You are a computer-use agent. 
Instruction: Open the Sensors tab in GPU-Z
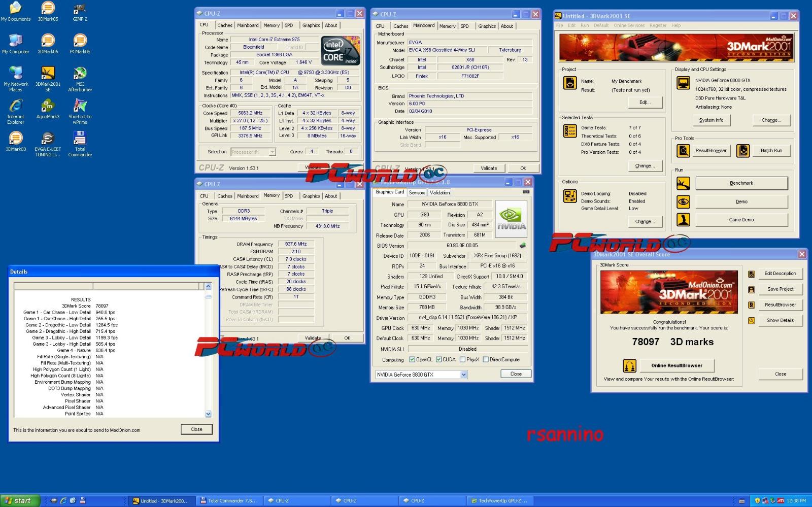coord(417,193)
